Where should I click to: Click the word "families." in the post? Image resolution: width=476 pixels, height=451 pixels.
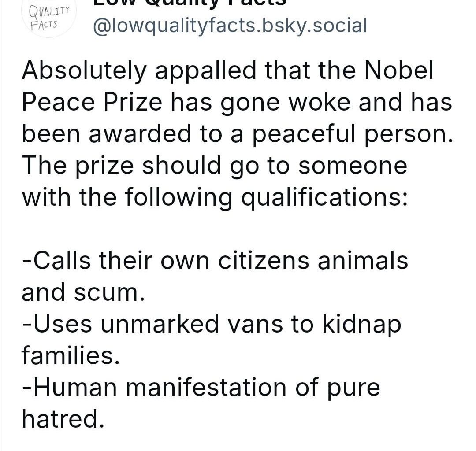pos(71,356)
